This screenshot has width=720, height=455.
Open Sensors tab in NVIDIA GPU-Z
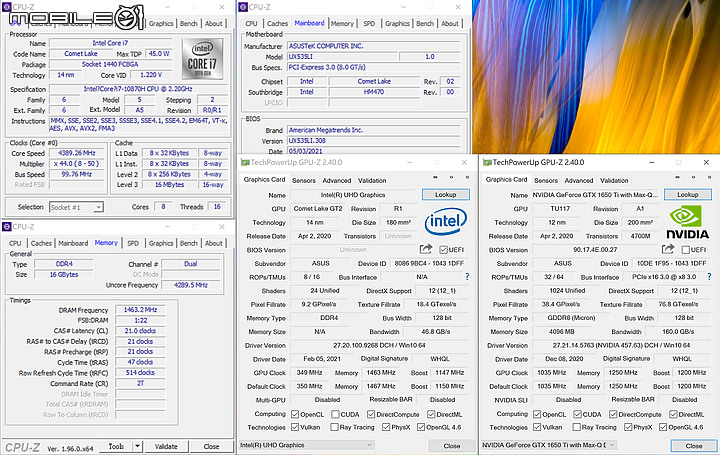[546, 180]
